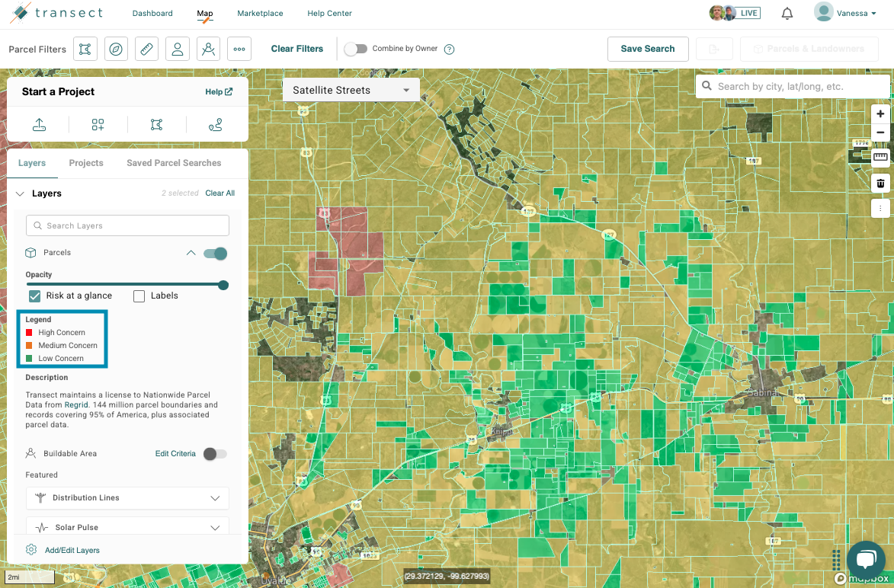Click the trash delete icon on map
The image size is (894, 588).
click(880, 184)
